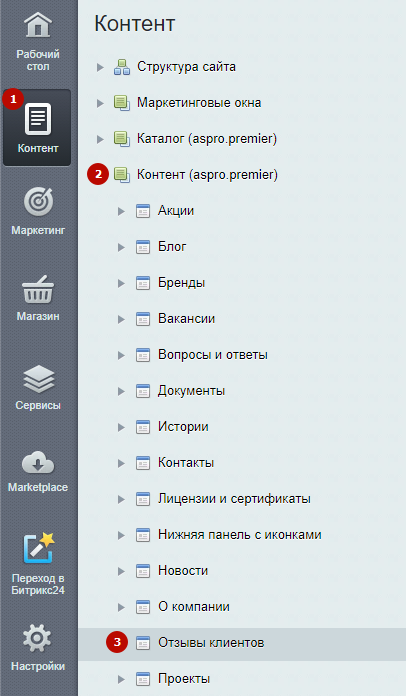Open the Рабочий стол home icon
This screenshot has height=696, width=406.
[38, 26]
